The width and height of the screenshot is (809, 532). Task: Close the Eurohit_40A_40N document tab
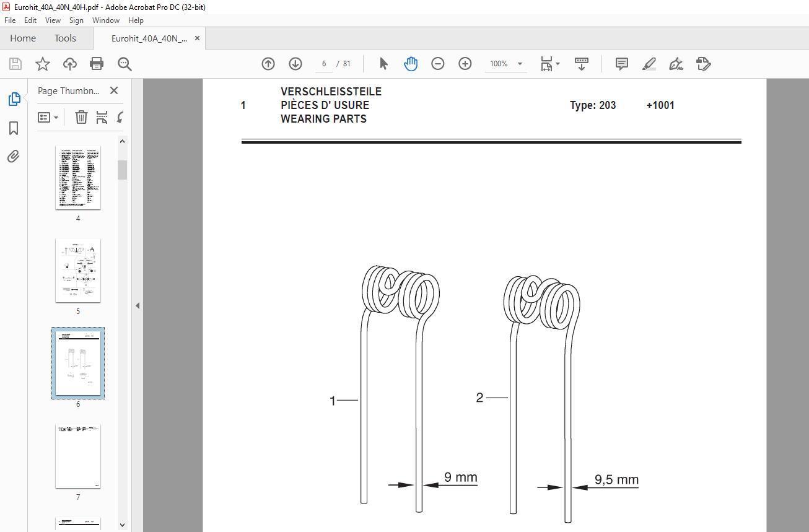pos(198,38)
